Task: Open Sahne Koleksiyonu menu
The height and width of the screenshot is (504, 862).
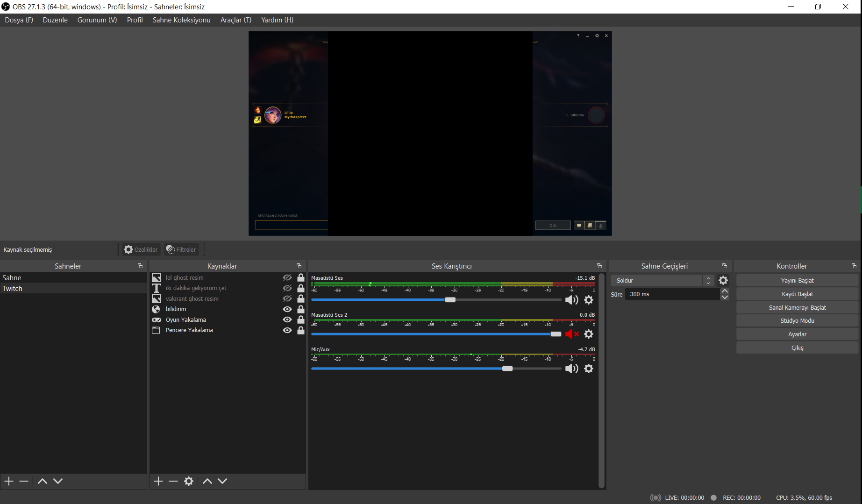Action: click(x=182, y=20)
